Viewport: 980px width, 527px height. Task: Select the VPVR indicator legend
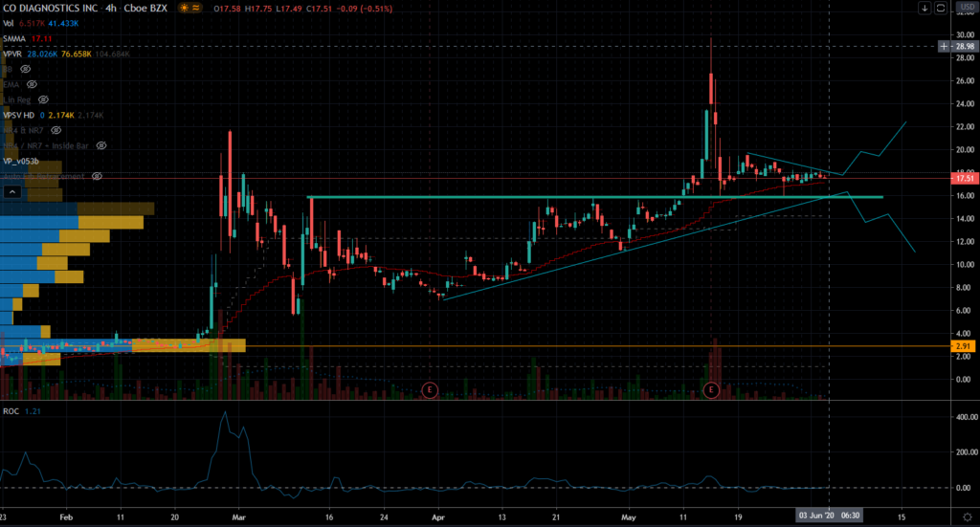pos(12,55)
